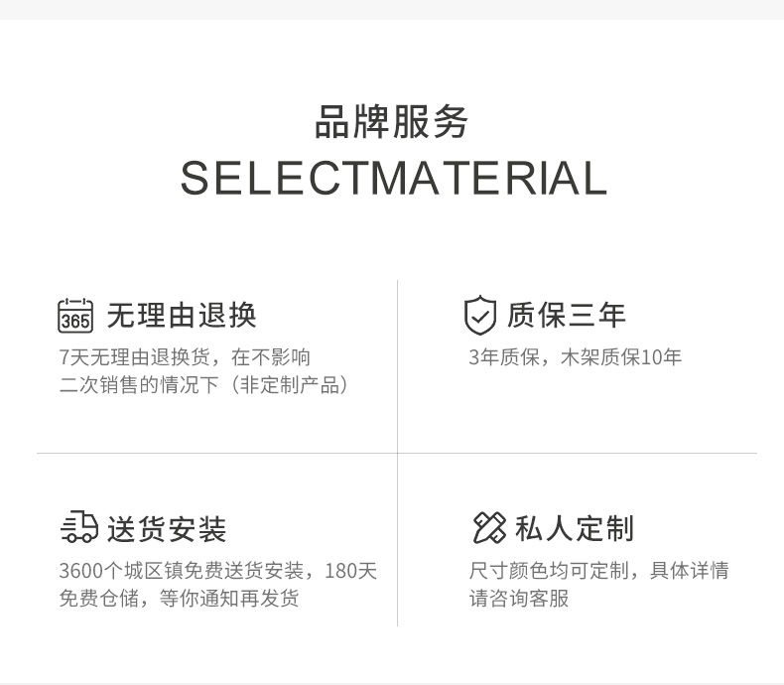Select the 质保三年 heading
The height and width of the screenshot is (685, 784).
(567, 315)
